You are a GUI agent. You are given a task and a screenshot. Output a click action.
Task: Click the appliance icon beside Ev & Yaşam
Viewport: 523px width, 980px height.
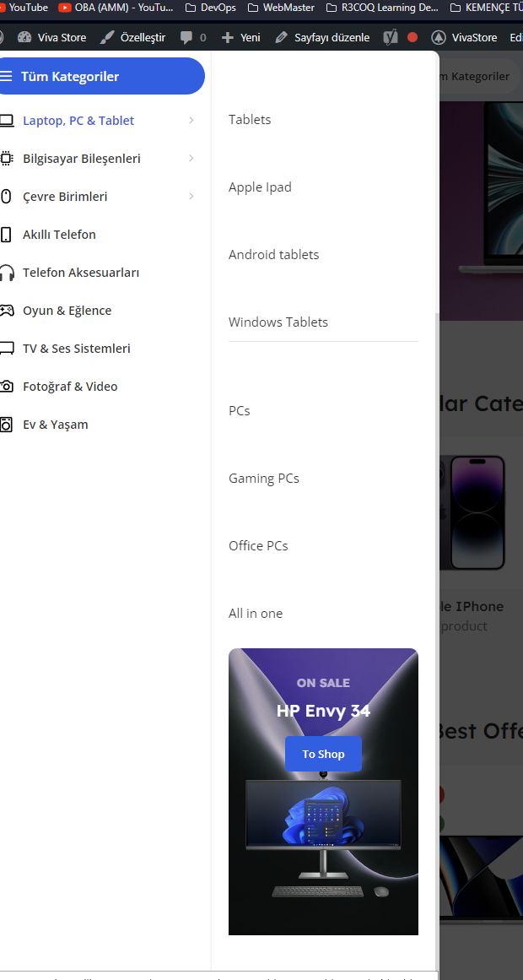coord(6,425)
